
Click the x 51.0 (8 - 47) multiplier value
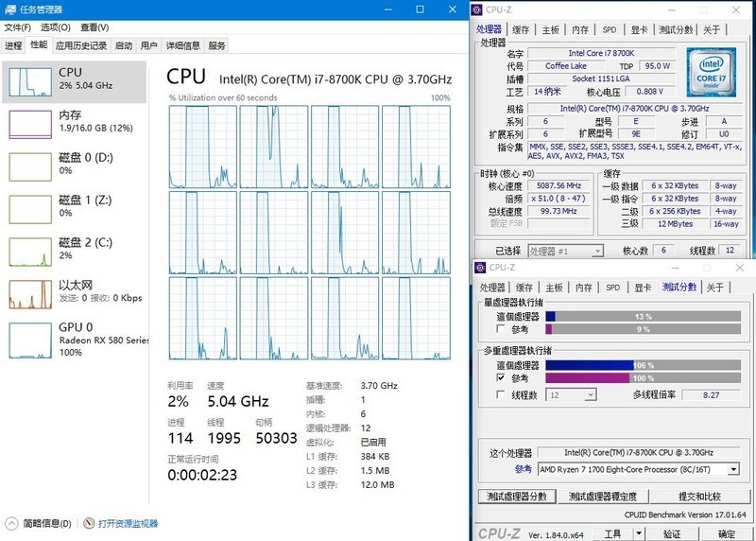(x=558, y=199)
